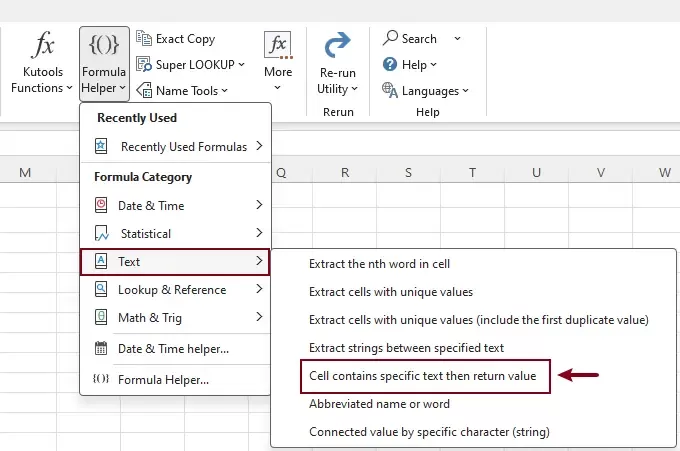Expand the Kutools Functions dropdown arrow
Viewport: 680px width, 451px height.
tap(69, 88)
